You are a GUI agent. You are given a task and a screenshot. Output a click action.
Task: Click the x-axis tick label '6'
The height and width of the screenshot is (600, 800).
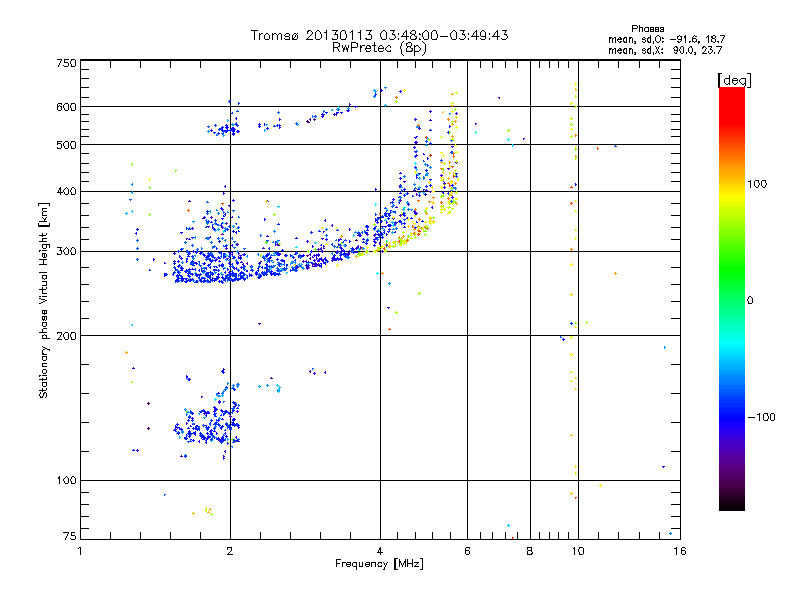[467, 551]
